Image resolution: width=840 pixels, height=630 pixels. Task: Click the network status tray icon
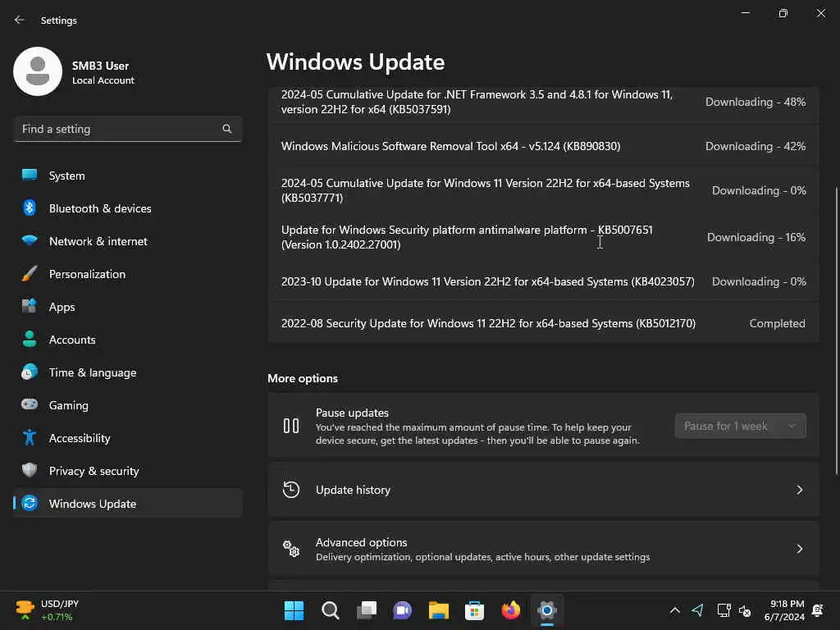(724, 610)
